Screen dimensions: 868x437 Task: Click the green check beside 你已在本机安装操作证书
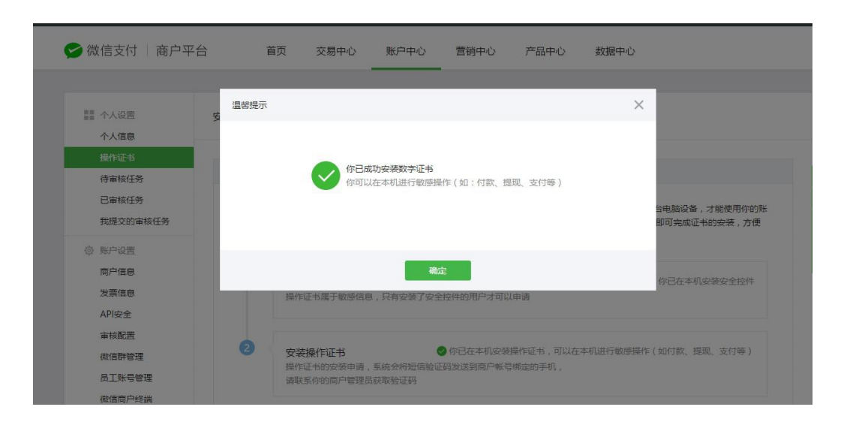pyautogui.click(x=442, y=351)
